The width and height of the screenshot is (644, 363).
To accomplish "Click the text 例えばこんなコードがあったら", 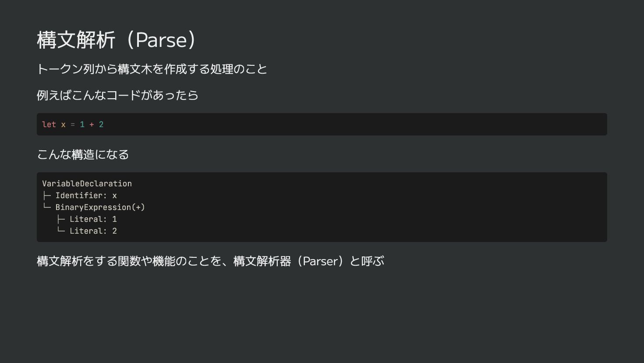I will tap(117, 95).
